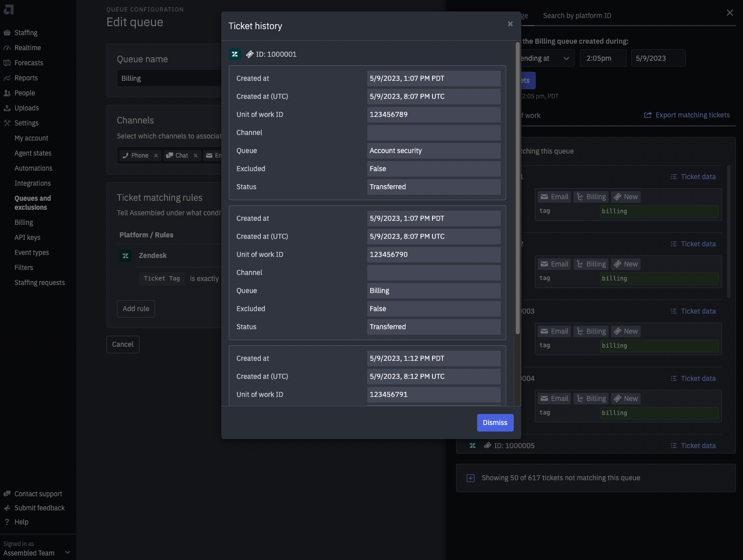Viewport: 743px width, 560px height.
Task: Remove the Phone channel chip
Action: point(156,156)
